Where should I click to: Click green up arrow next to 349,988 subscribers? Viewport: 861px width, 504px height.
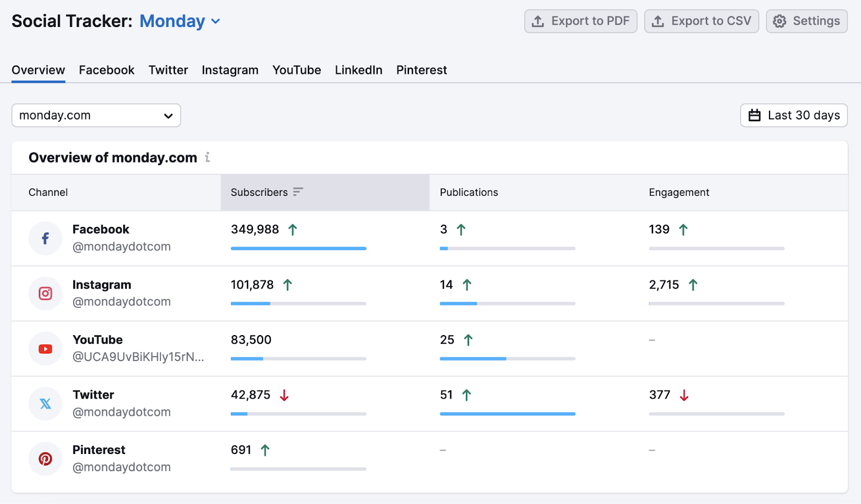(293, 230)
